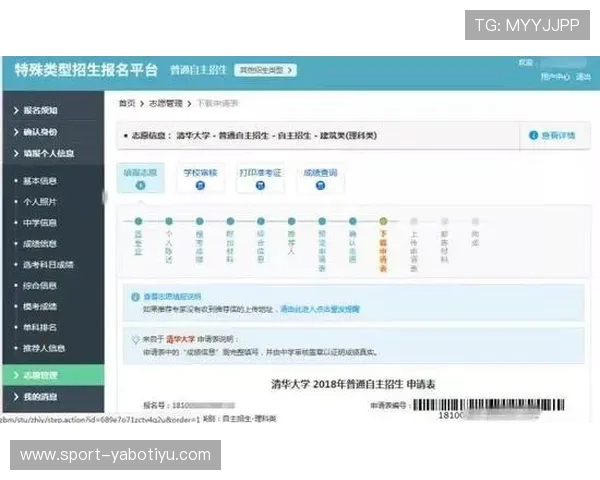Click the 确认志愿 step node

click(352, 221)
